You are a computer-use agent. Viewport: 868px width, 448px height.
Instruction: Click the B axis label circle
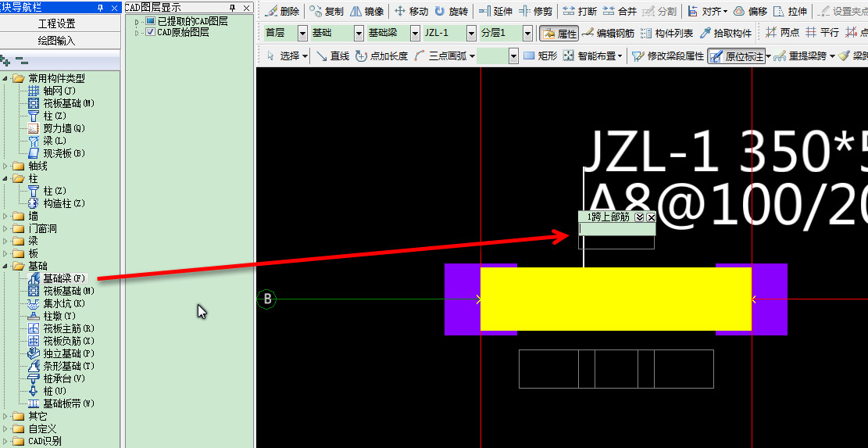coord(267,299)
